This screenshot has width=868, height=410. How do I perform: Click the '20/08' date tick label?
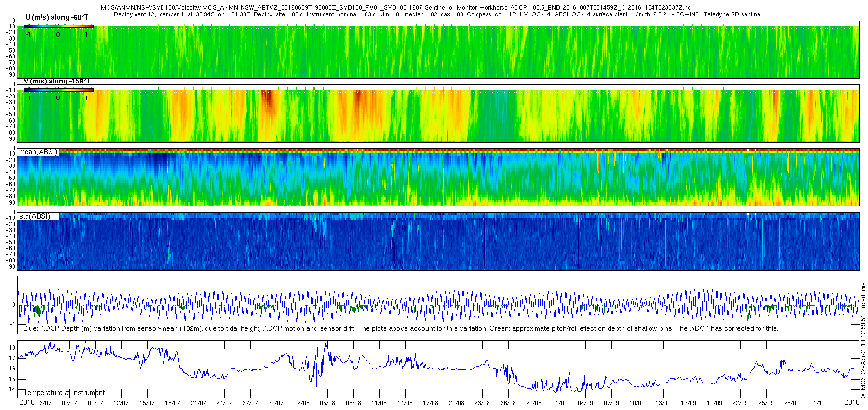coord(457,403)
